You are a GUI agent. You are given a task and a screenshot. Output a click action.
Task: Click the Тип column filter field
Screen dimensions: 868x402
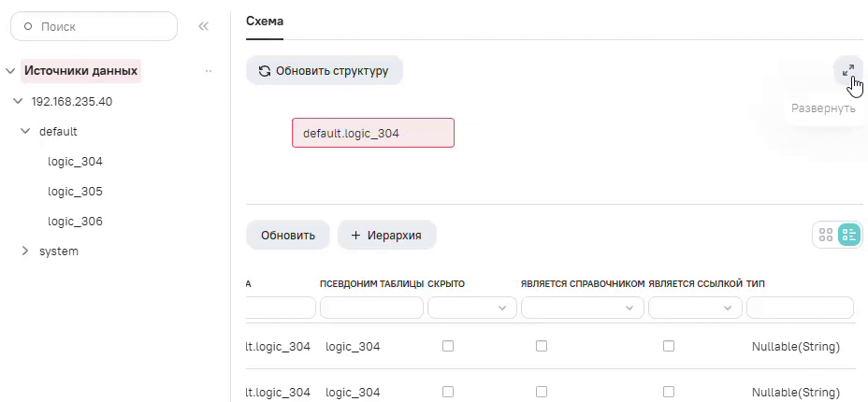800,308
